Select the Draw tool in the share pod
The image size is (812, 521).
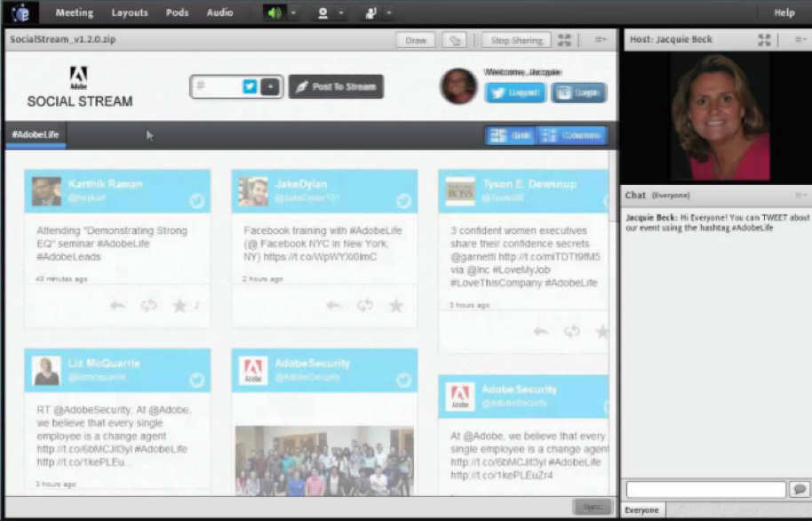pyautogui.click(x=418, y=40)
